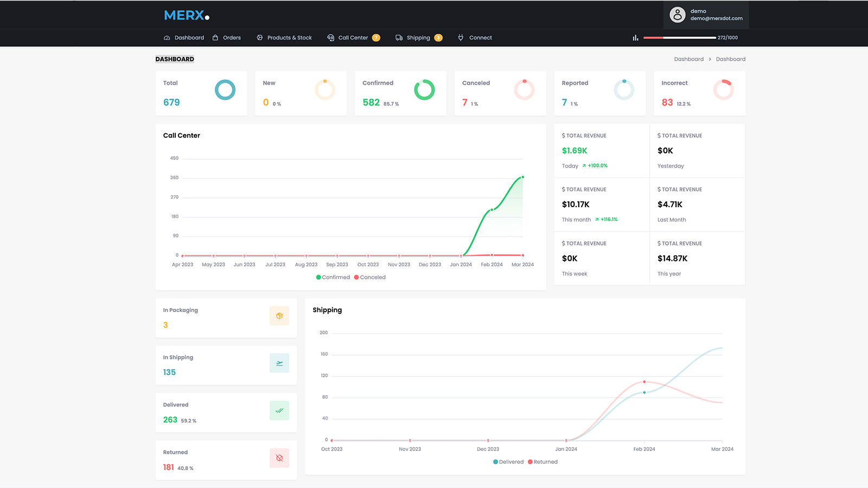Click the first Dashboard breadcrumb link

coord(688,59)
